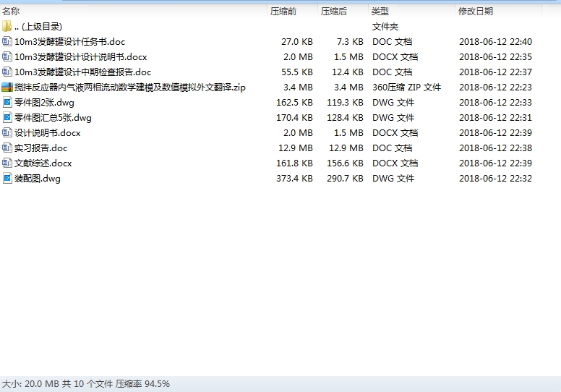The image size is (561, 392).
Task: Click the 373.4 KB size cell
Action: point(294,178)
